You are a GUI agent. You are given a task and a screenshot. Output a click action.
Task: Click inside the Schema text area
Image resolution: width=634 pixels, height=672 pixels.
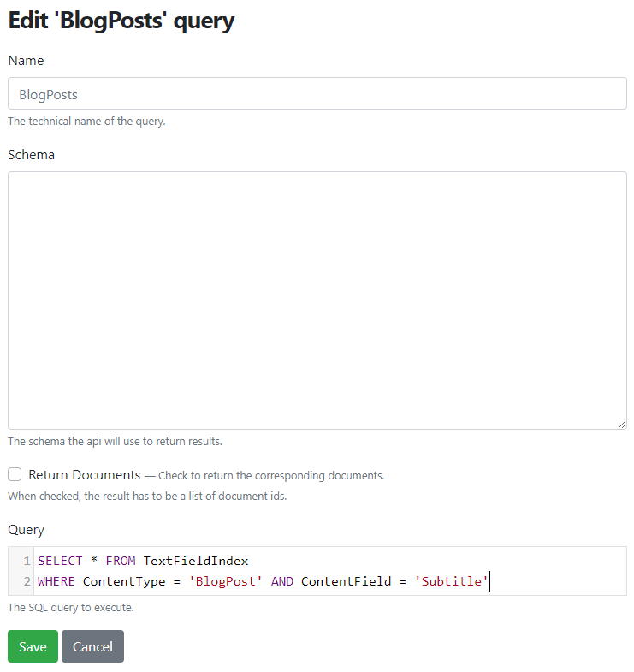click(317, 300)
